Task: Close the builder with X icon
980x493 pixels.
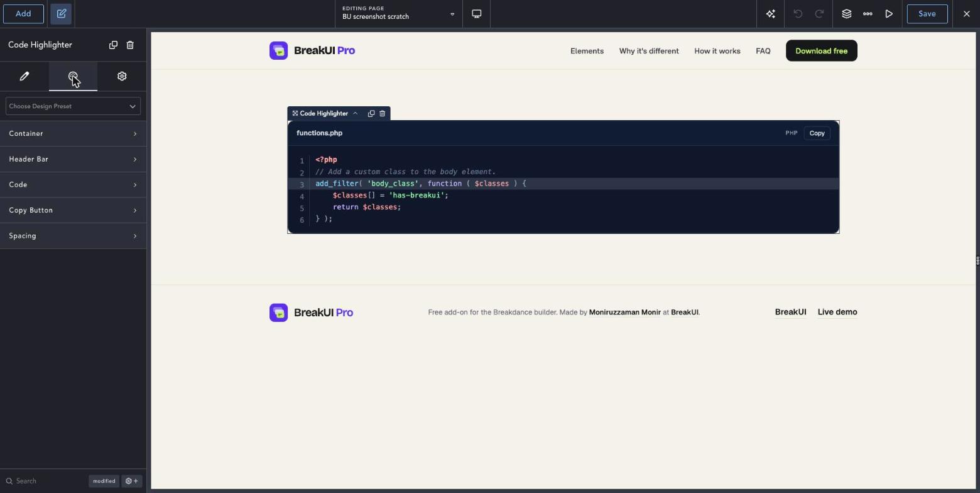Action: 966,14
